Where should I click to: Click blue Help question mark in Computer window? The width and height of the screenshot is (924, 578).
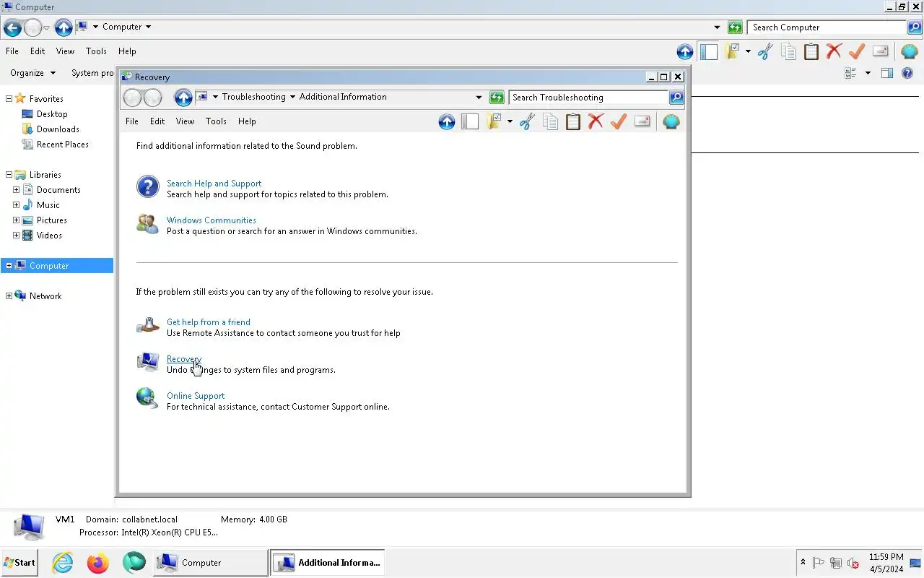point(907,73)
